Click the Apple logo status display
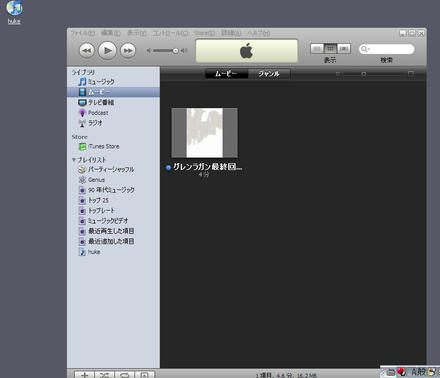Screen dimensions: 440x378 tap(246, 51)
